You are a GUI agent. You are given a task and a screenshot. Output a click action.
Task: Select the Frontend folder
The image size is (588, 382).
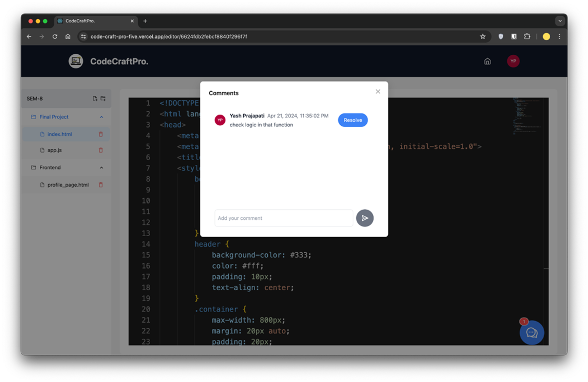pyautogui.click(x=50, y=167)
